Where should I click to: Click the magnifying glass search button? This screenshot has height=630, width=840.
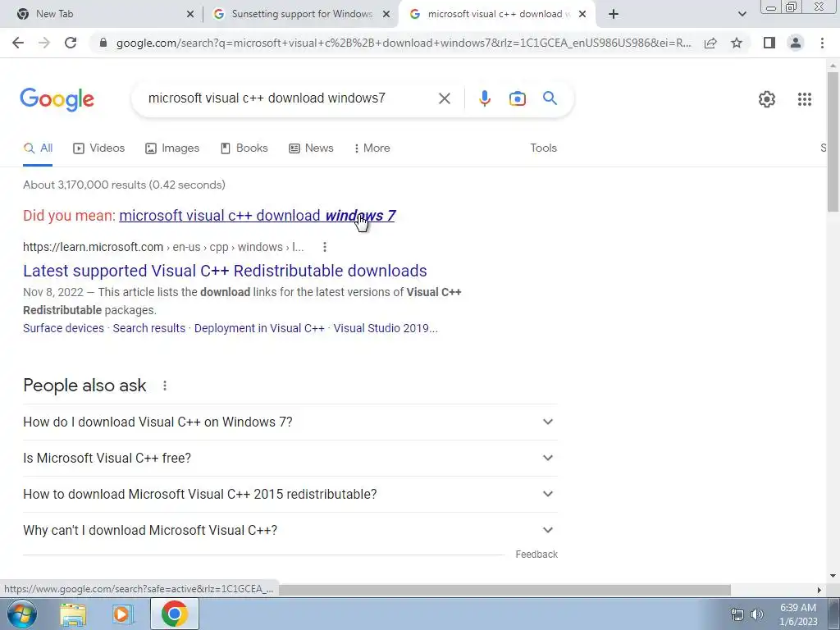tap(550, 98)
